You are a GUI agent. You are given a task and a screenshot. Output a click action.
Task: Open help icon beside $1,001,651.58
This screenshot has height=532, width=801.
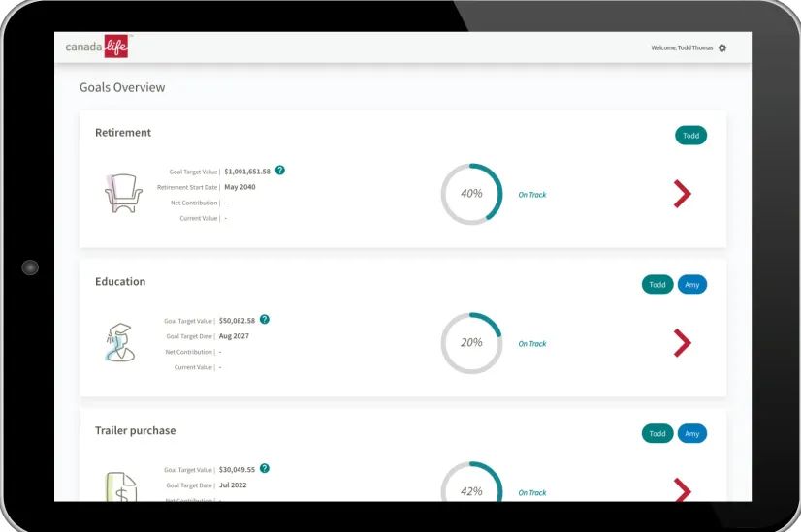tap(280, 170)
